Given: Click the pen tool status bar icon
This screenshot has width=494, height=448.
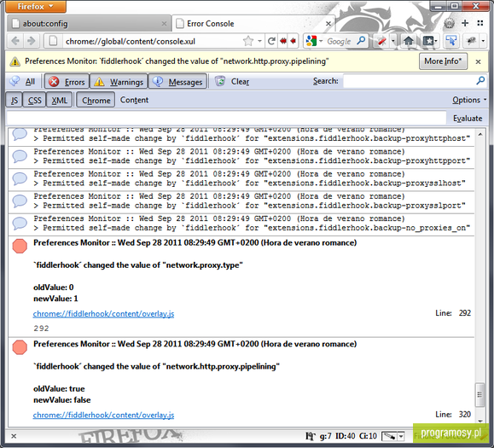Looking at the screenshot, I should pos(389,436).
